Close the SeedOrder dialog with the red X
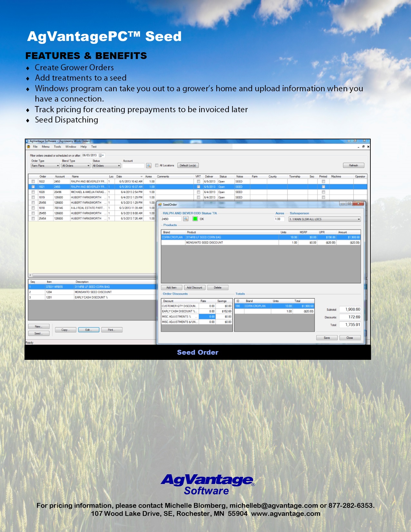Screen dimensions: 411x532 coord(358,204)
